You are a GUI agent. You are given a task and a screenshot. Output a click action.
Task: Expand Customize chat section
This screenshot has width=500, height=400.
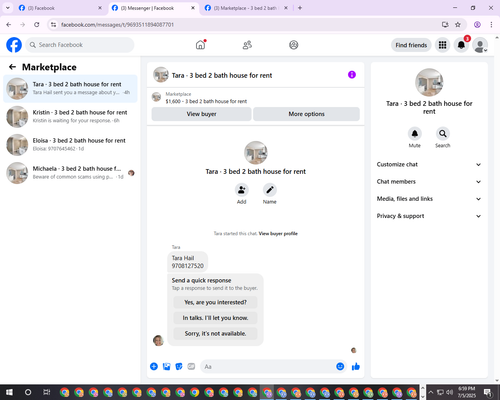coord(429,164)
